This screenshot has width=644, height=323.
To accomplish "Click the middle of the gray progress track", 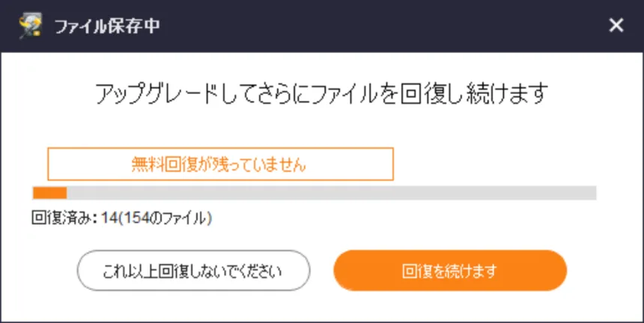I will coord(315,193).
